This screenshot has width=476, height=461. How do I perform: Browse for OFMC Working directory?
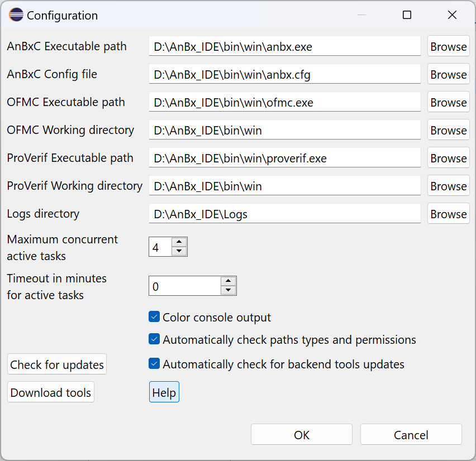448,131
